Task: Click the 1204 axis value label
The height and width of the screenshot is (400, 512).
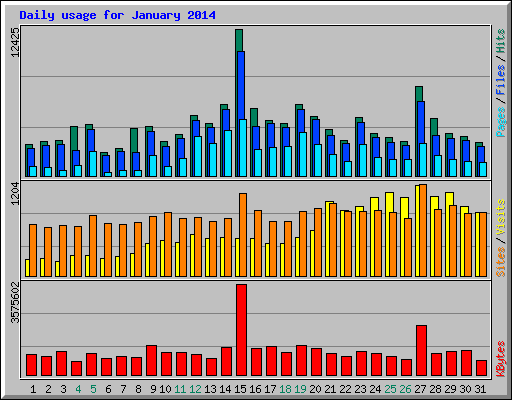Action: pyautogui.click(x=15, y=194)
